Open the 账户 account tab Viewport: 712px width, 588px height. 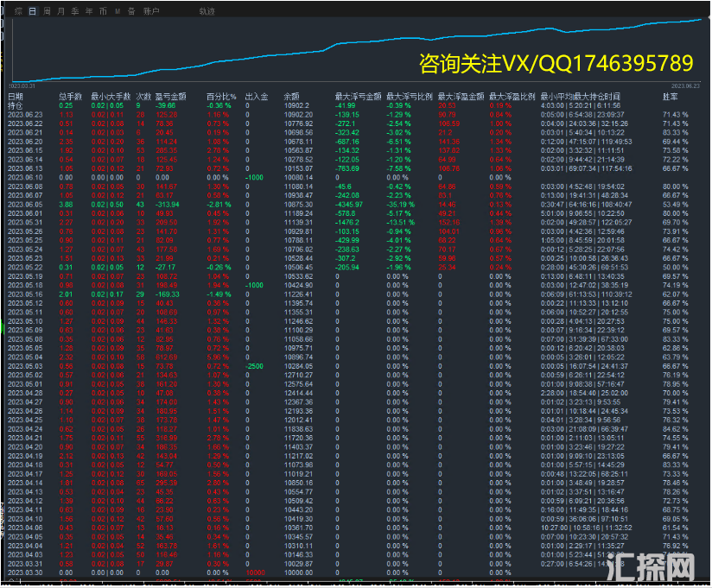[152, 11]
